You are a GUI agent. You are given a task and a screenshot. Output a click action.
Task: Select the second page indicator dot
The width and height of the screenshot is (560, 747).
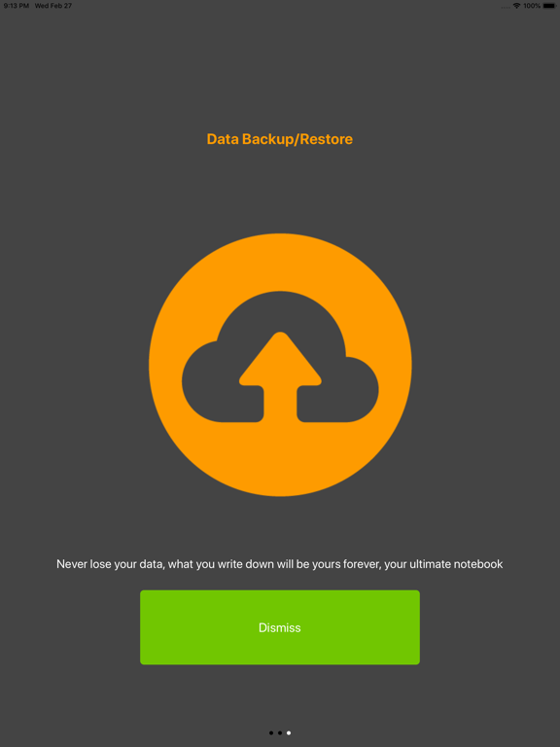pyautogui.click(x=280, y=732)
